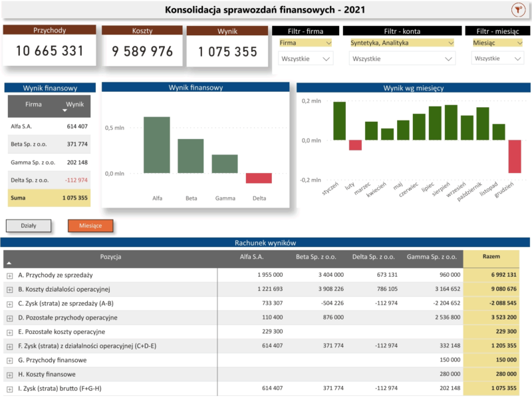Click the sort arrow under the Pozycja header
Image resolution: width=532 pixels, height=400 pixels.
pyautogui.click(x=9, y=264)
